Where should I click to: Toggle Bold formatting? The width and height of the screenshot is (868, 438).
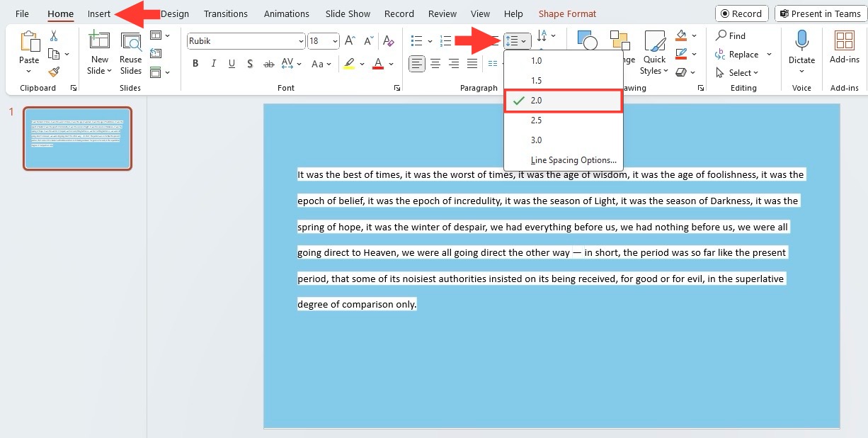195,64
